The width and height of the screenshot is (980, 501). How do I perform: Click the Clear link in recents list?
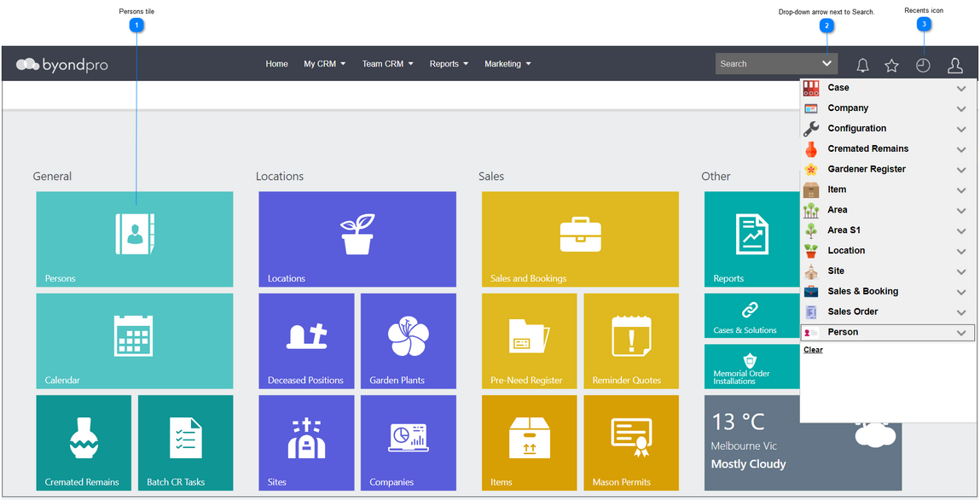pyautogui.click(x=813, y=350)
